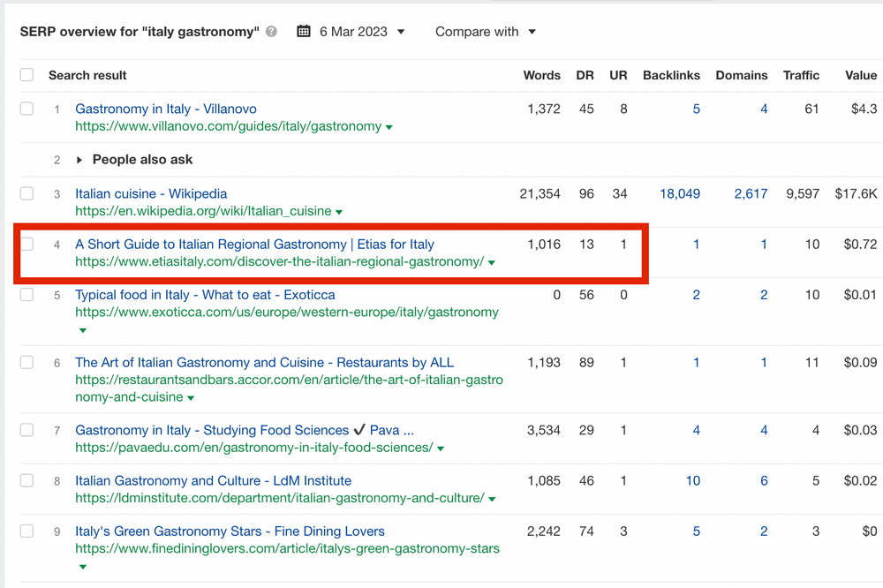Open Wikipedia's 2,617 domains count

click(x=751, y=193)
